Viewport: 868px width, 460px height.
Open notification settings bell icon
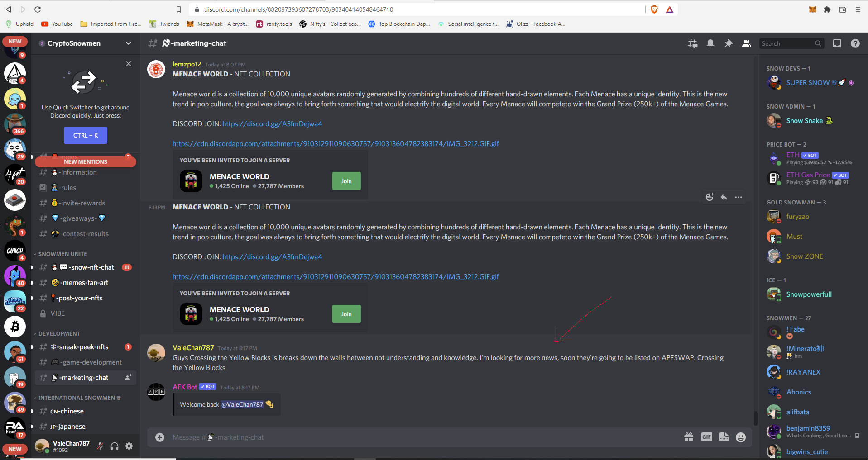pos(710,43)
